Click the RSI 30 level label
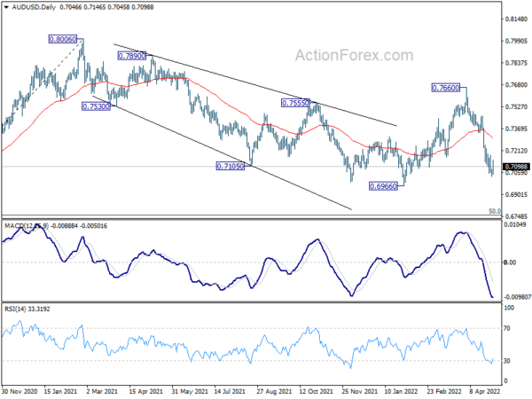532x399 pixels. pos(507,361)
